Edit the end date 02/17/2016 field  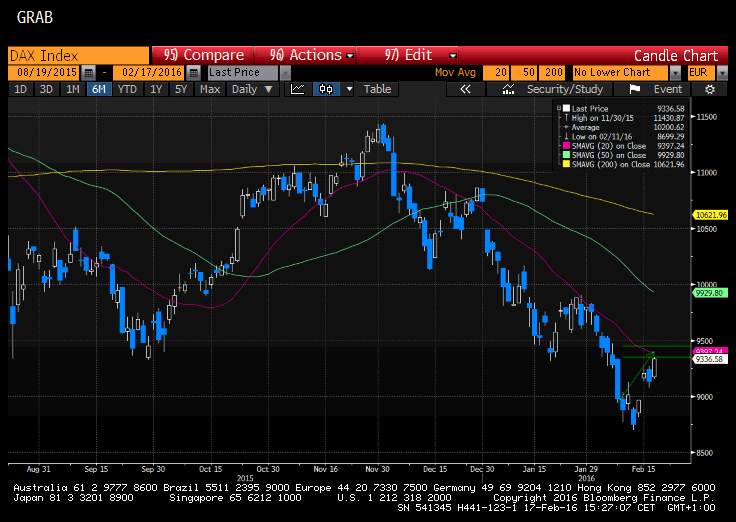149,73
